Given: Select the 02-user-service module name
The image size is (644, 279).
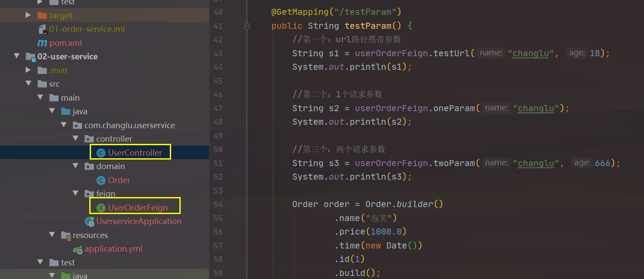Looking at the screenshot, I should (67, 56).
